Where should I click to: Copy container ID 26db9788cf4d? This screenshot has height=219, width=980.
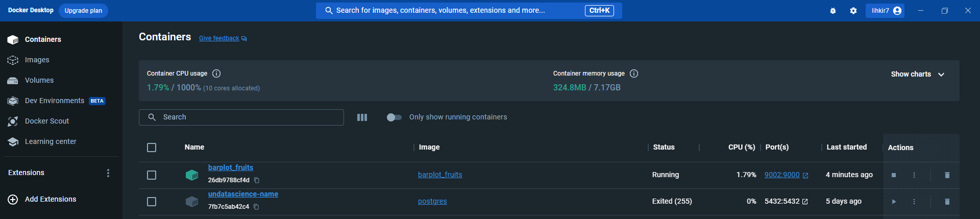coord(257,180)
